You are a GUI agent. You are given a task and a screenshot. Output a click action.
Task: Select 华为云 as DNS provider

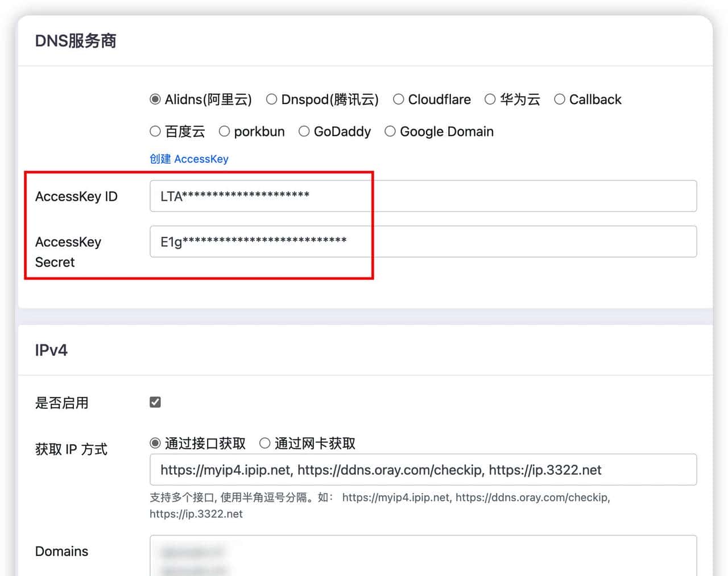(490, 100)
